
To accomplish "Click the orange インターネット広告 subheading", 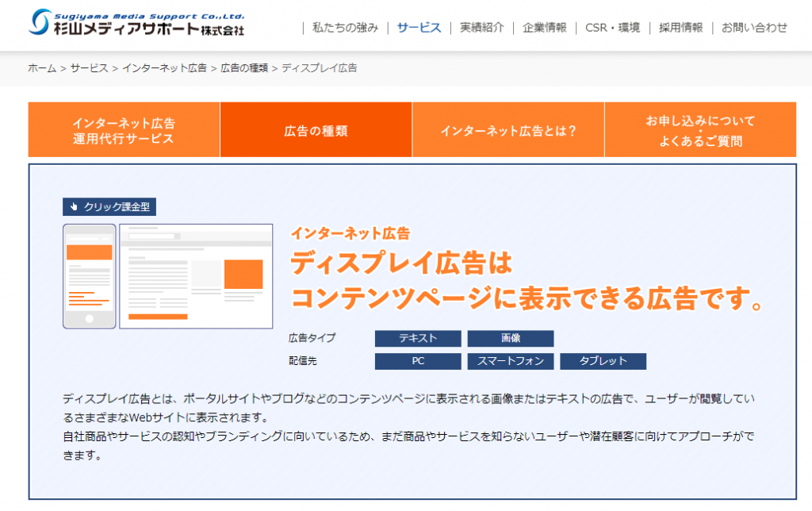I will 350,234.
